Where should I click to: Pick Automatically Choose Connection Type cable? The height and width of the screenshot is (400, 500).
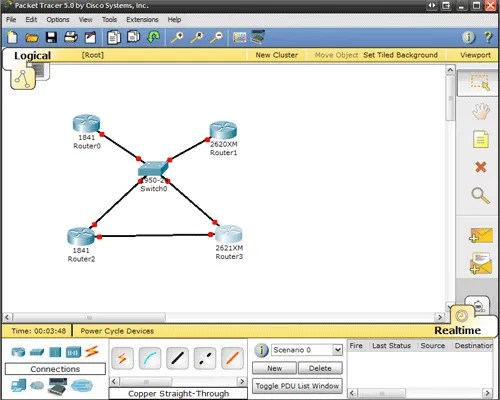click(x=122, y=358)
